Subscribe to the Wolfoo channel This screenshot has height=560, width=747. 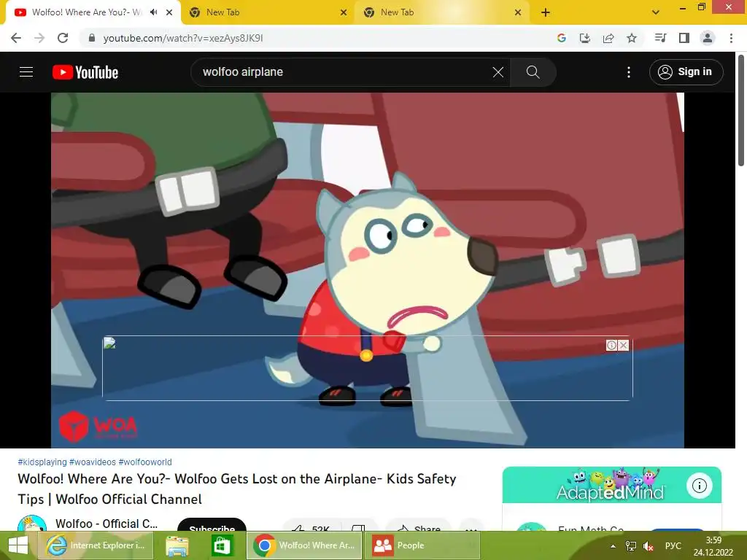(212, 525)
